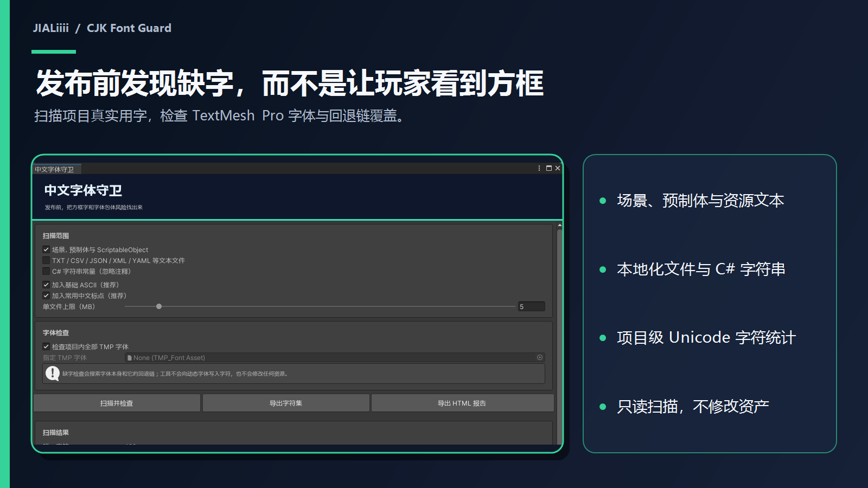Click the 只读扫描,不修改资产 bullet

[693, 407]
